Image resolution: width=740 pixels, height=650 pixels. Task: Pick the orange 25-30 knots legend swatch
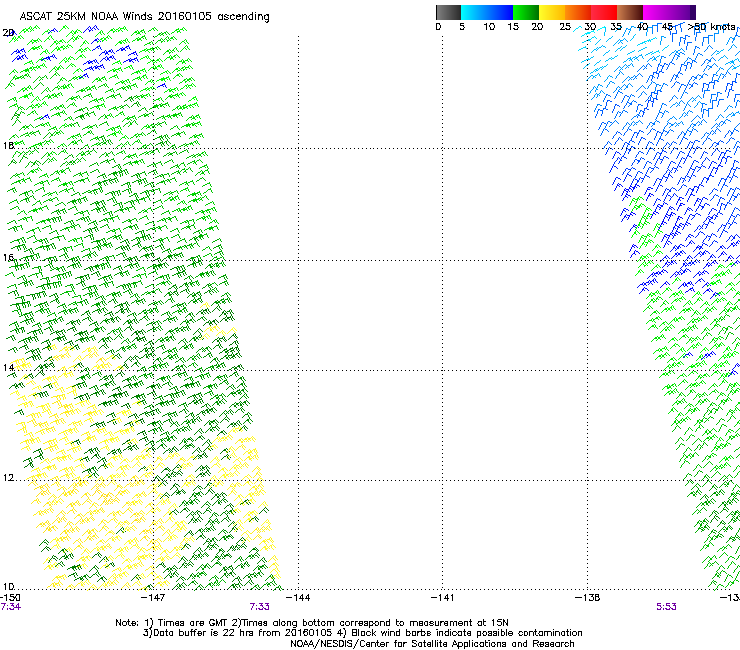tap(578, 12)
